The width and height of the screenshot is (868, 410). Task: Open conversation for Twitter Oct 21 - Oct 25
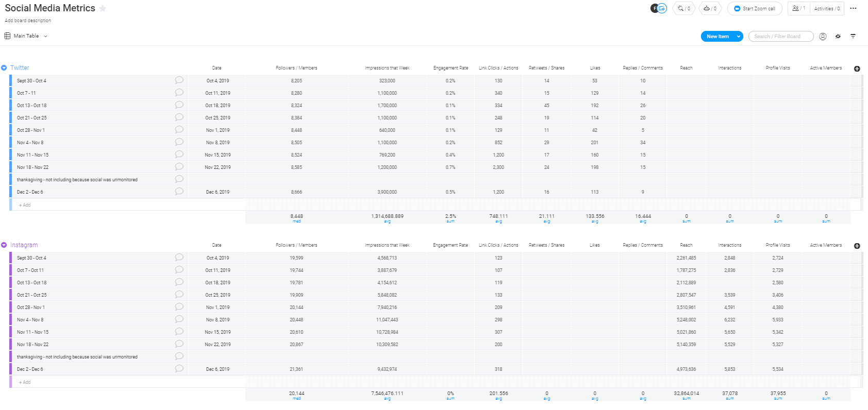pyautogui.click(x=179, y=117)
